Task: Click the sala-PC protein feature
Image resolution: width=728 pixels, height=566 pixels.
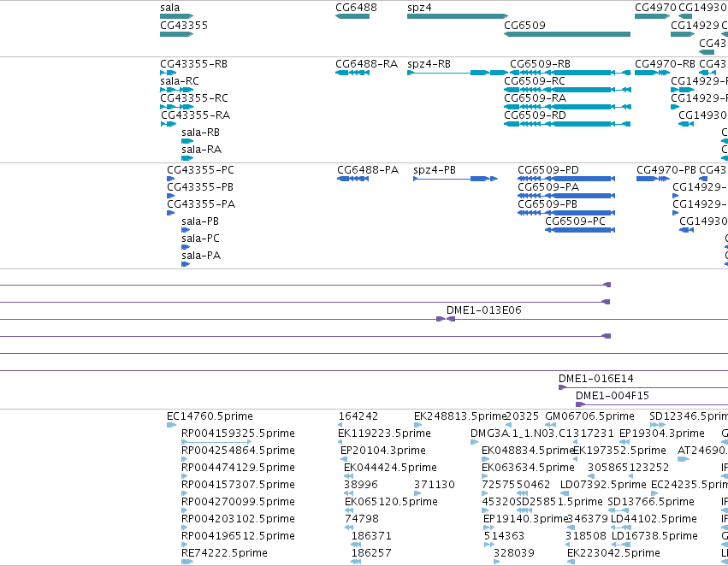Action: coord(186,247)
